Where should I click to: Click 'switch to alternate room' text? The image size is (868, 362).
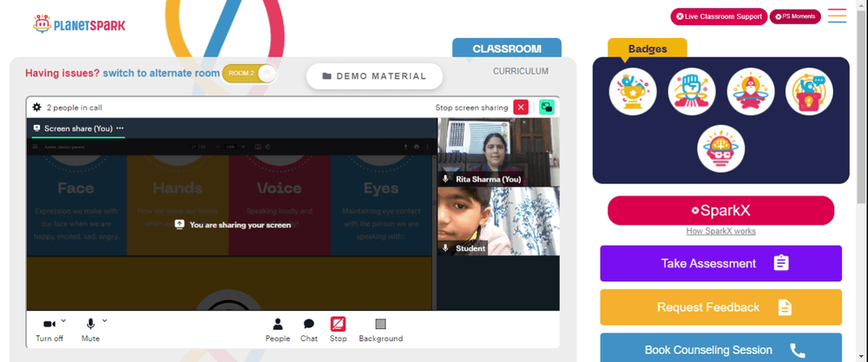(161, 73)
